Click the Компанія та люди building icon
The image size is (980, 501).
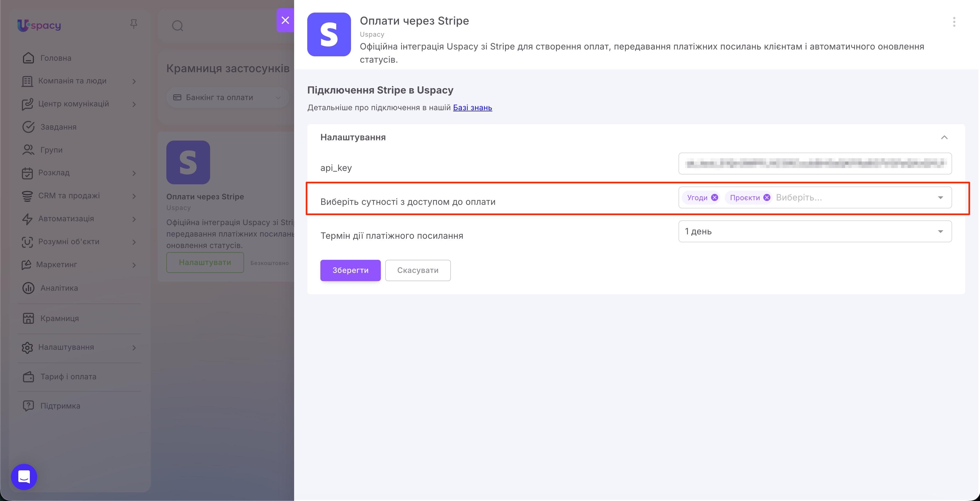(27, 81)
